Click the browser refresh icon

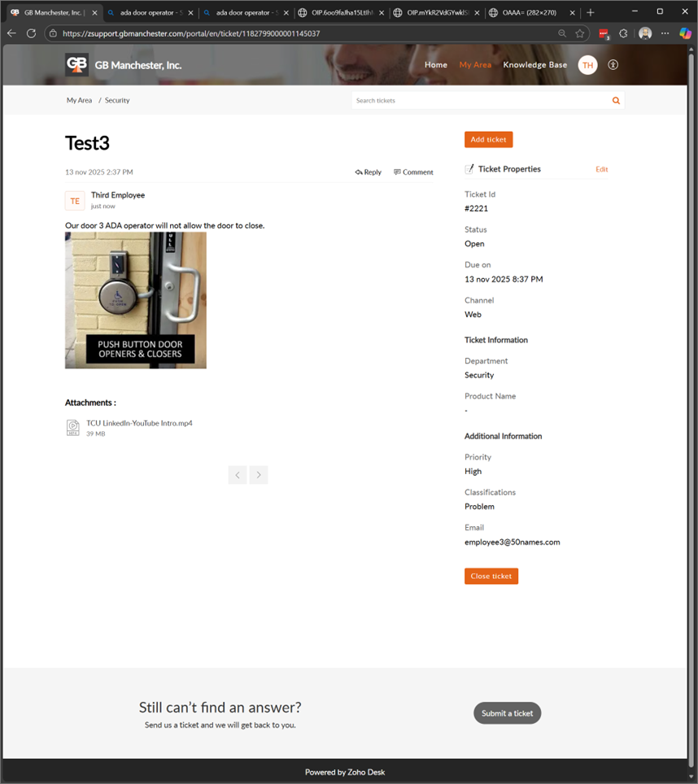coord(32,33)
